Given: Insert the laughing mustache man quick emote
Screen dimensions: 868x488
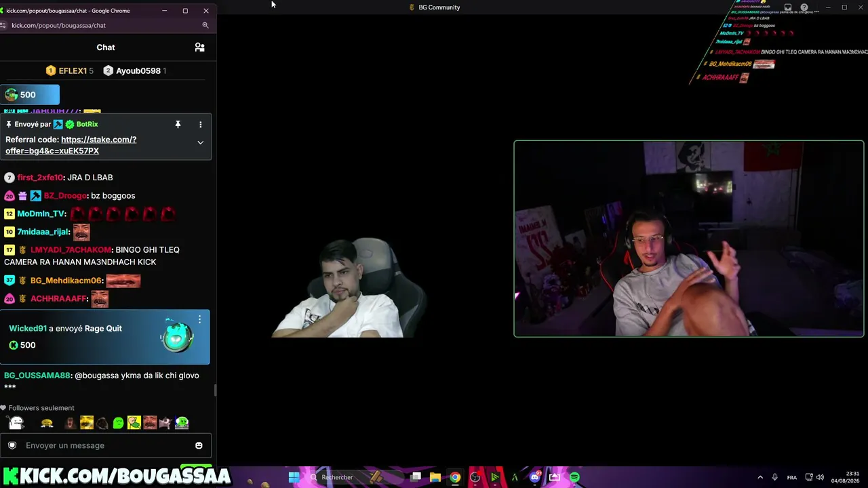Looking at the screenshot, I should 150,424.
